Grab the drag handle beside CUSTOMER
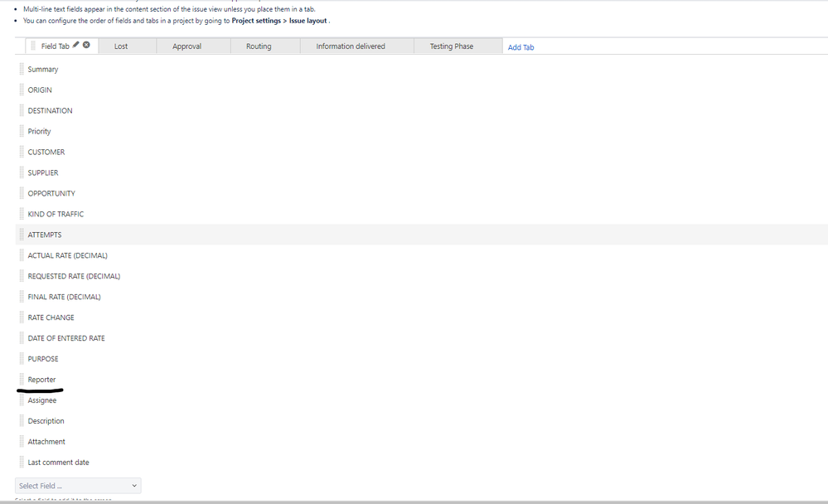This screenshot has height=504, width=828. point(22,152)
